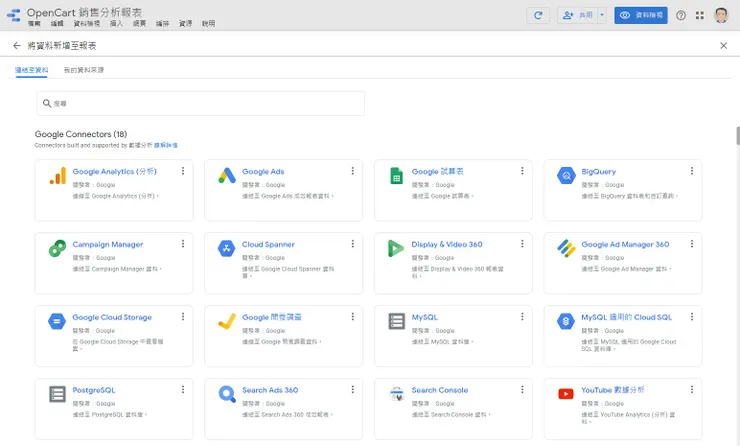This screenshot has height=446, width=740.
Task: Click the 共用 share button
Action: click(578, 15)
